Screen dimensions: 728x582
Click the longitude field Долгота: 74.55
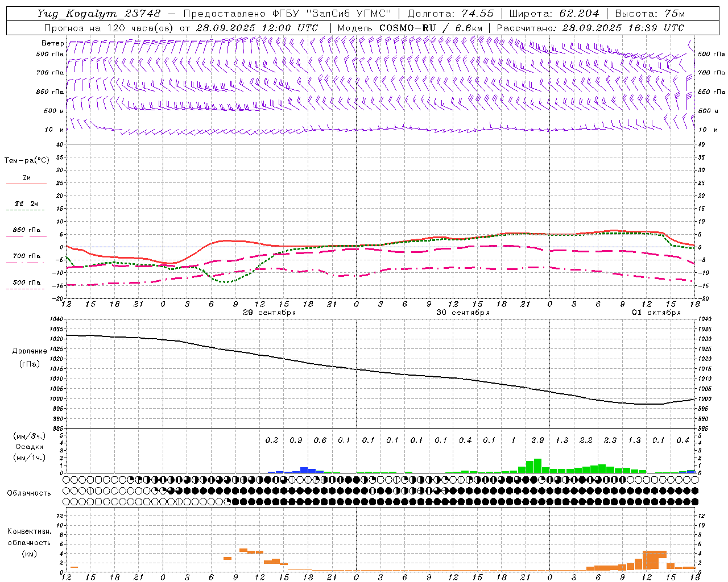450,14
